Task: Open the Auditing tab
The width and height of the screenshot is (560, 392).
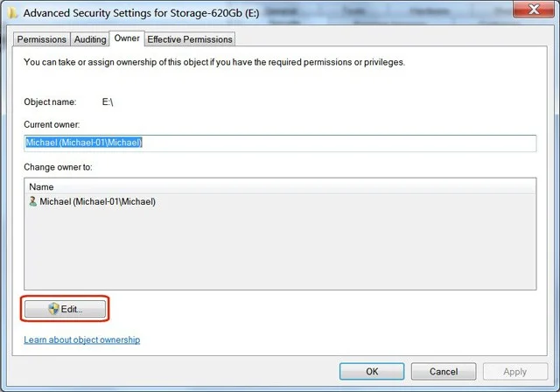Action: pyautogui.click(x=90, y=39)
